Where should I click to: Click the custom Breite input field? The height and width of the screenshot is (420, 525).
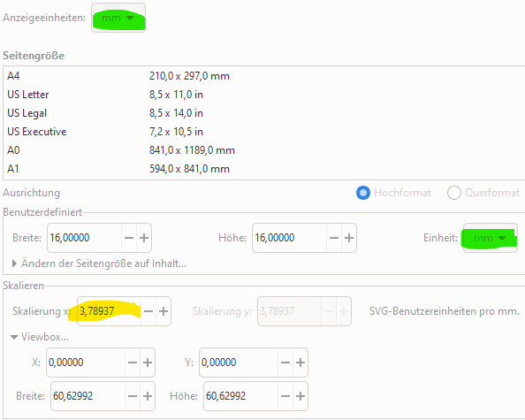[x=84, y=238]
